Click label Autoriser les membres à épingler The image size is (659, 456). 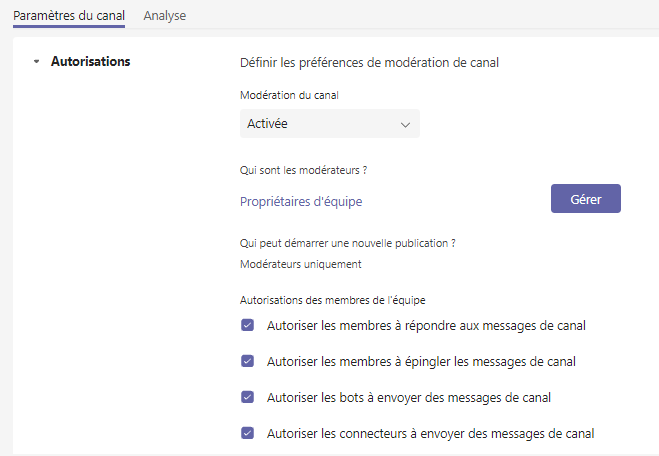[x=421, y=361]
